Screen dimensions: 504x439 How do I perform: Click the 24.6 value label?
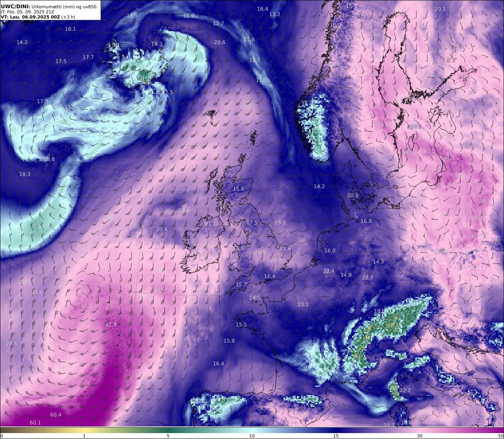click(x=37, y=292)
